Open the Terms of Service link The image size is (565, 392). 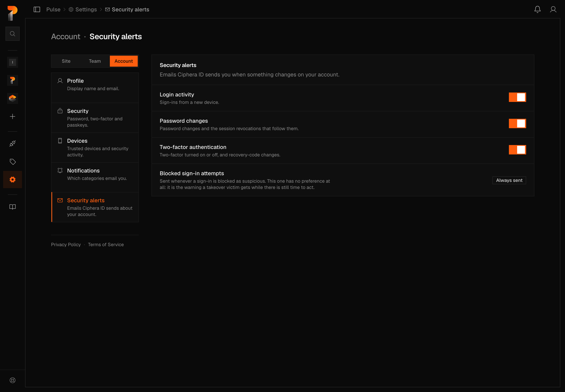[106, 245]
